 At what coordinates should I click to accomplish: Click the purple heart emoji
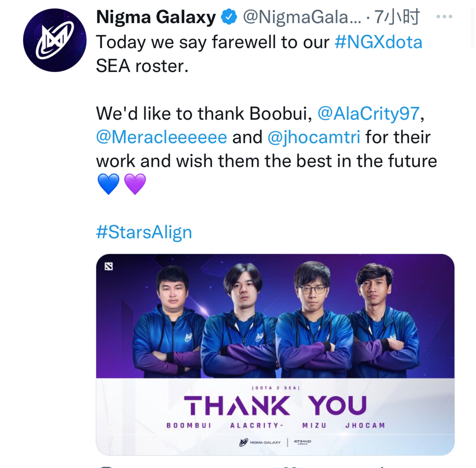(x=135, y=184)
